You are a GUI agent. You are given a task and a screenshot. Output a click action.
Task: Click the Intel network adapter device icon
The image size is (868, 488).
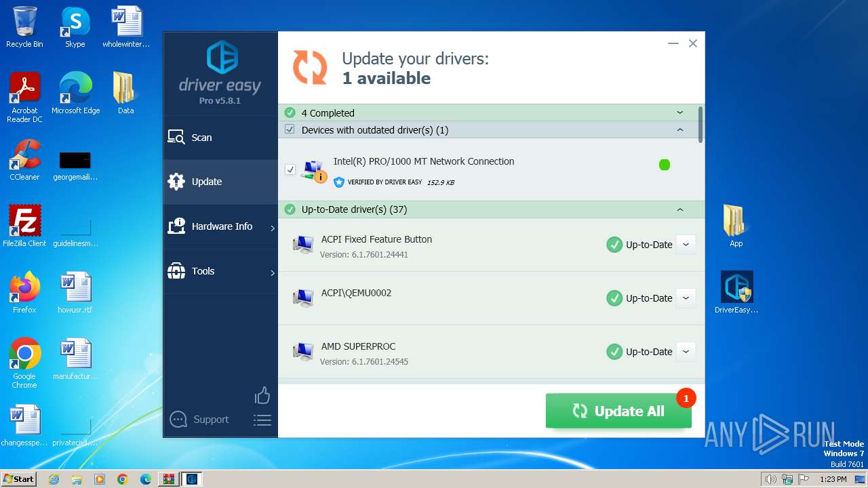(x=313, y=171)
